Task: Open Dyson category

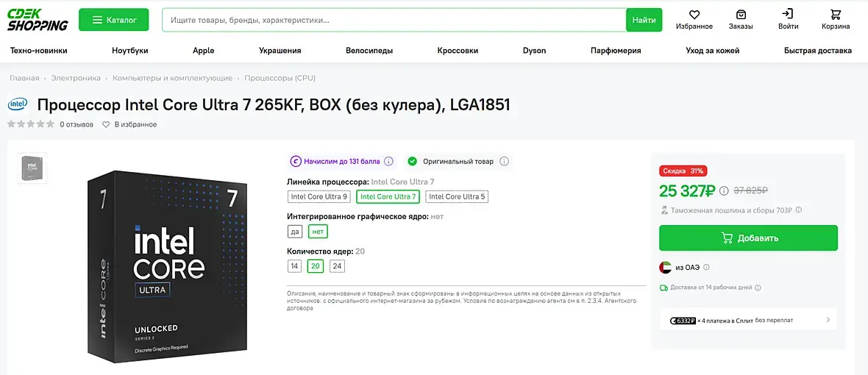Action: (x=534, y=50)
